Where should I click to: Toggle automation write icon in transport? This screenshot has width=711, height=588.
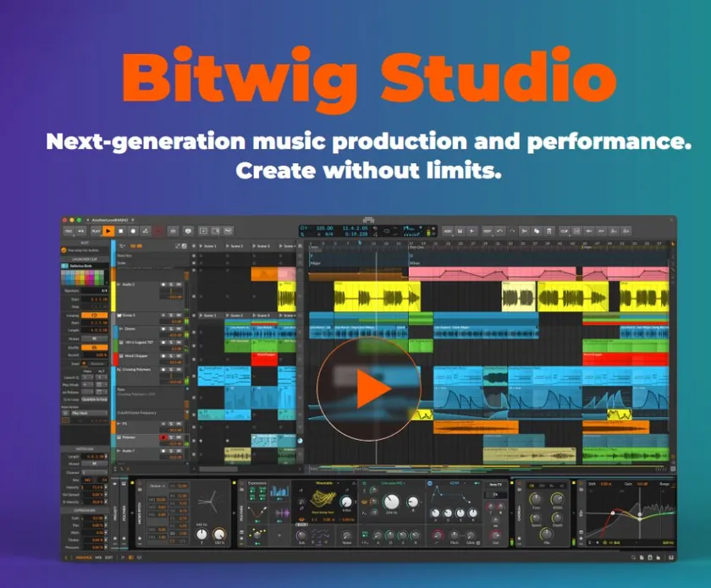[145, 231]
